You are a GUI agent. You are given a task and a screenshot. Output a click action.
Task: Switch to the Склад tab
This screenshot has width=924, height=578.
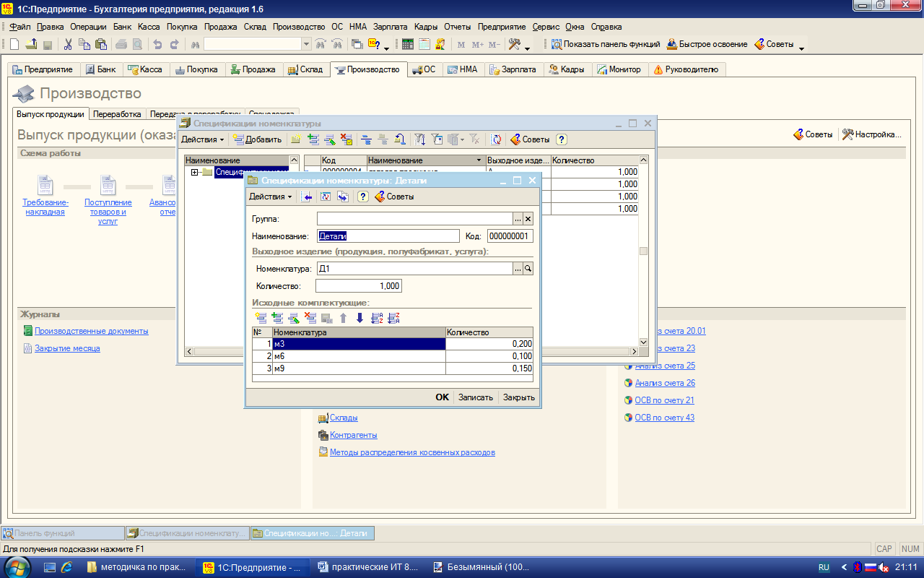[305, 69]
